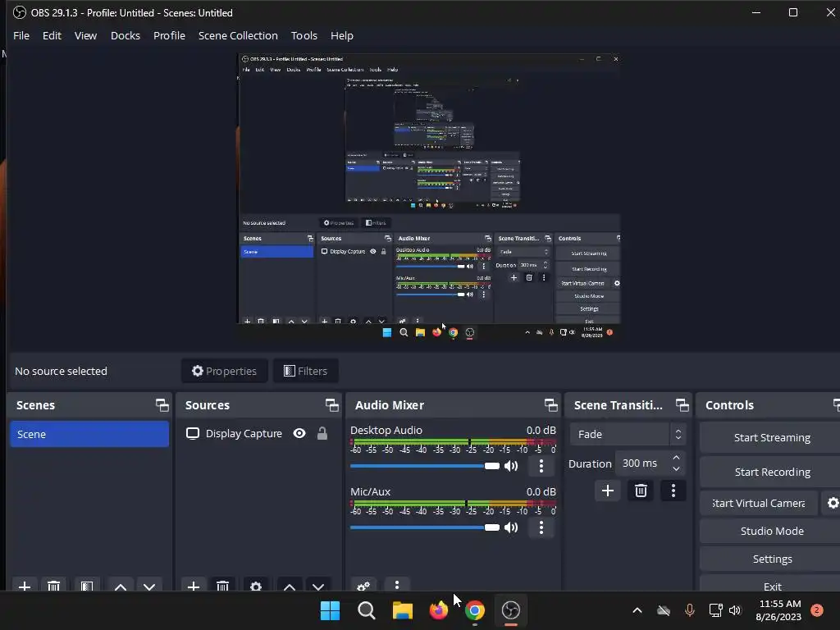The image size is (840, 630).
Task: Open the Docks menu
Action: tap(126, 35)
